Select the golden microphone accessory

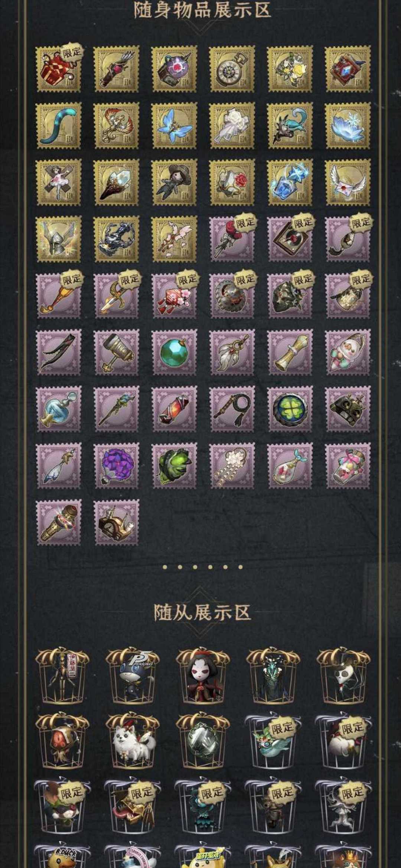[59, 523]
